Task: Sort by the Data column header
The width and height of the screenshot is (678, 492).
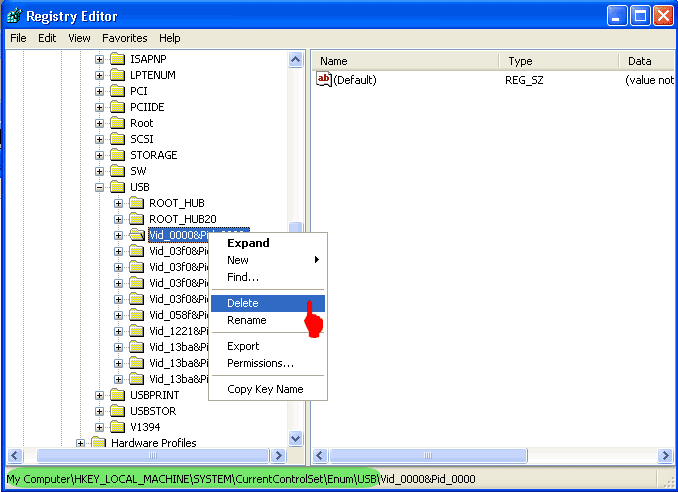Action: pos(647,61)
